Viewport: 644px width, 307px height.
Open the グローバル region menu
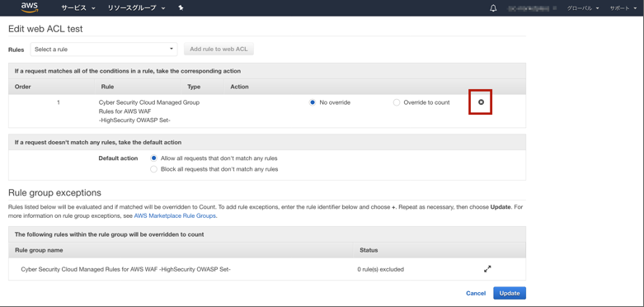click(583, 8)
